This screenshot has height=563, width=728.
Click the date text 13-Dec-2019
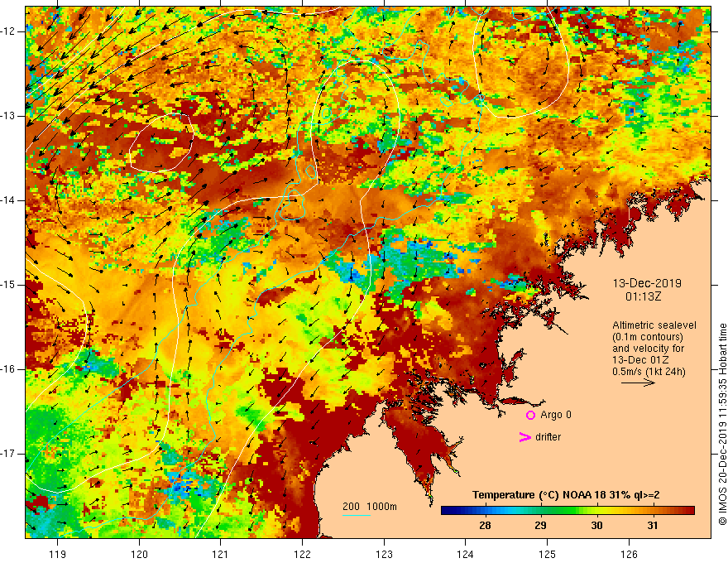click(x=647, y=283)
